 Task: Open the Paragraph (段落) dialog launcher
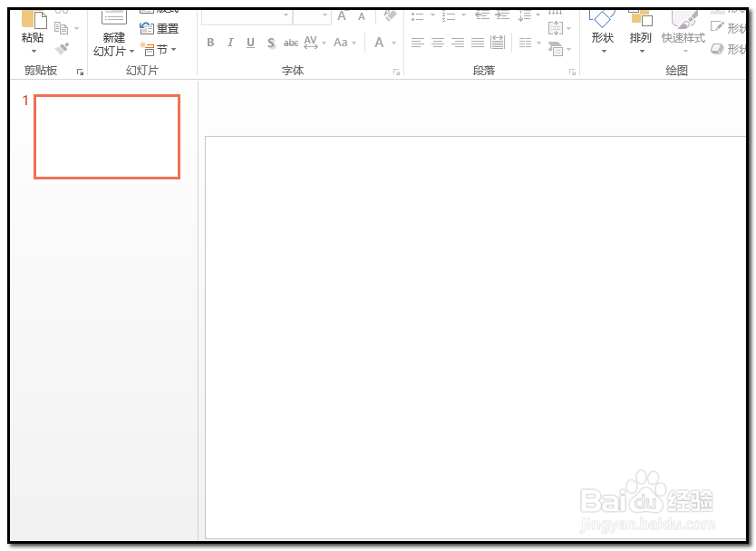click(x=572, y=72)
